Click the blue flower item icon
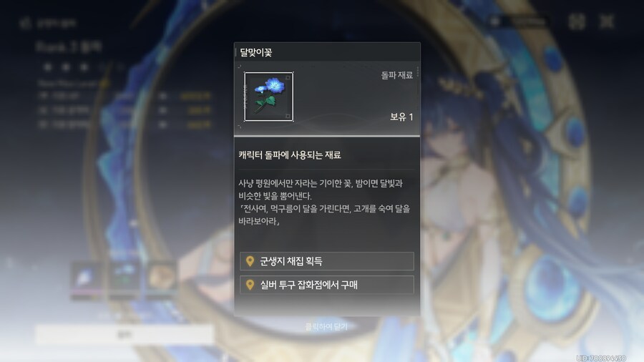The width and height of the screenshot is (644, 362). click(x=268, y=97)
